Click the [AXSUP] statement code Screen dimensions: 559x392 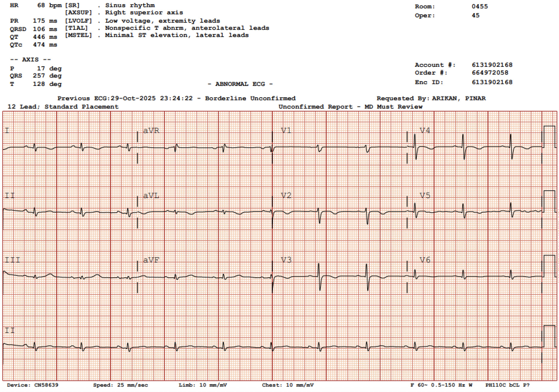click(x=79, y=13)
